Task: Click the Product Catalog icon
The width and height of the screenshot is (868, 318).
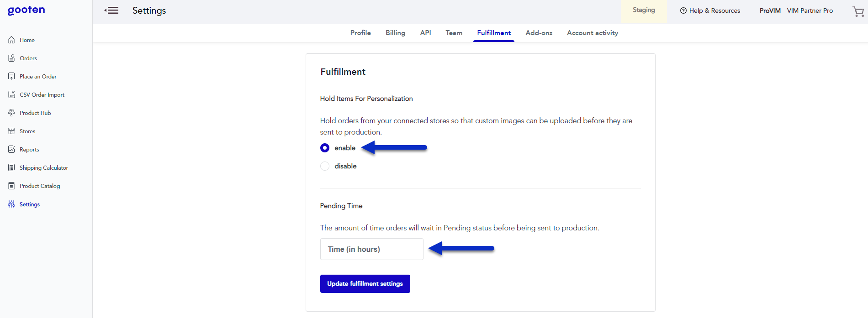Action: (11, 186)
